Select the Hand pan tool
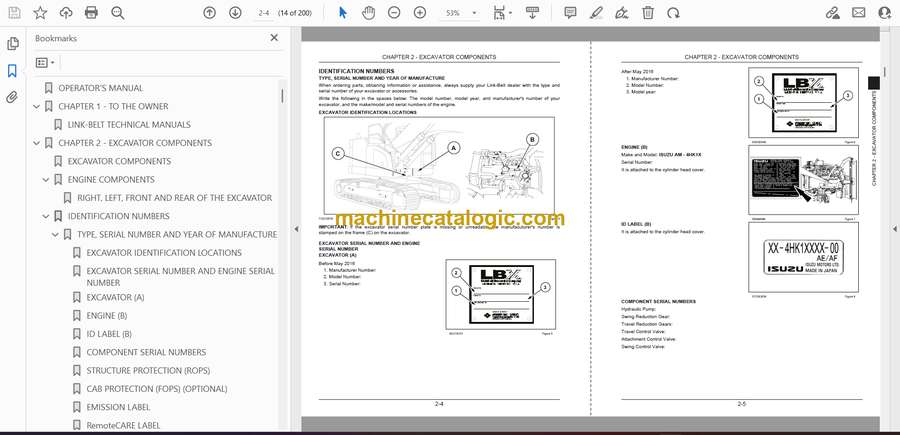 click(368, 13)
